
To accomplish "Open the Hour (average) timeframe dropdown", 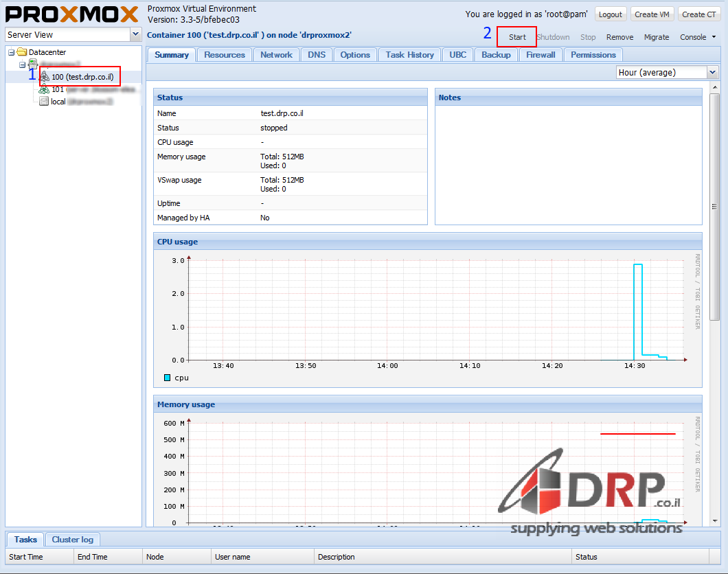I will point(712,72).
